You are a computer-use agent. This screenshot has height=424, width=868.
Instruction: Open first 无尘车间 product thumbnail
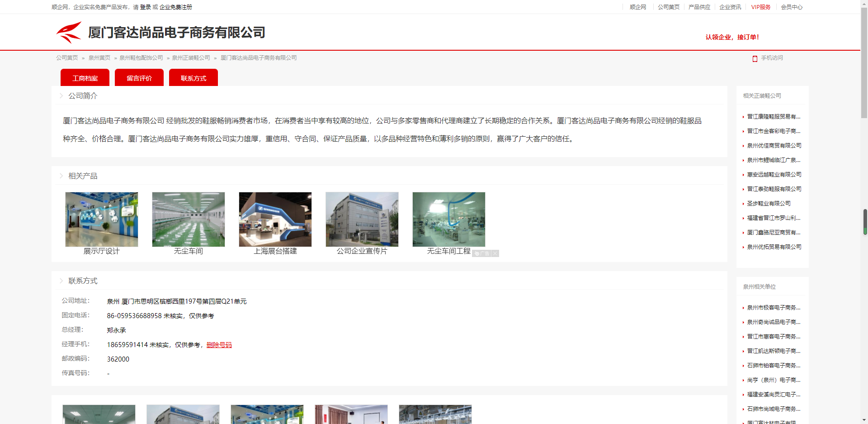point(189,219)
